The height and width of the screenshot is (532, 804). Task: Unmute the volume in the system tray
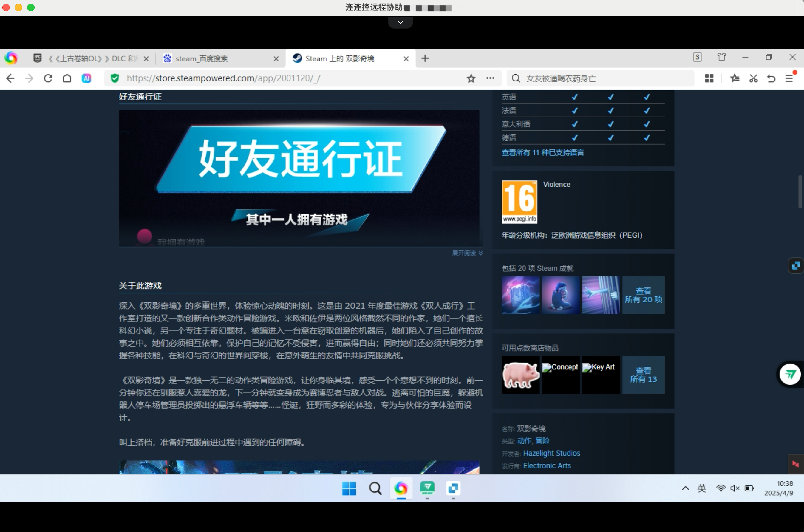click(x=735, y=488)
